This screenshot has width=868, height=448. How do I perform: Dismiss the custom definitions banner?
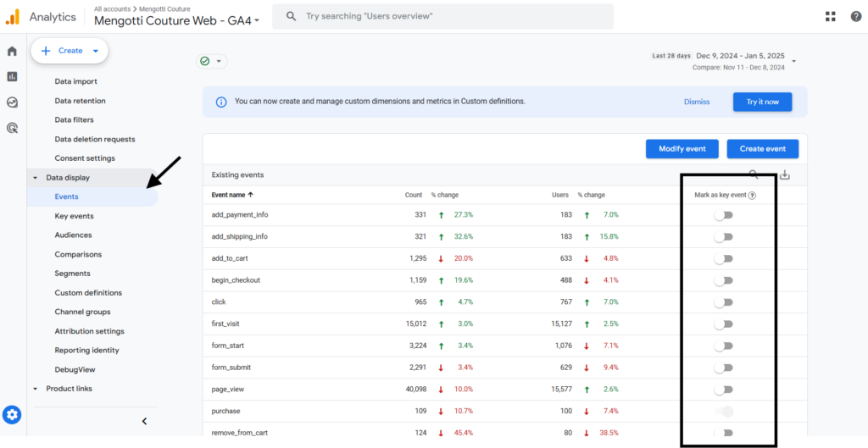coord(697,102)
